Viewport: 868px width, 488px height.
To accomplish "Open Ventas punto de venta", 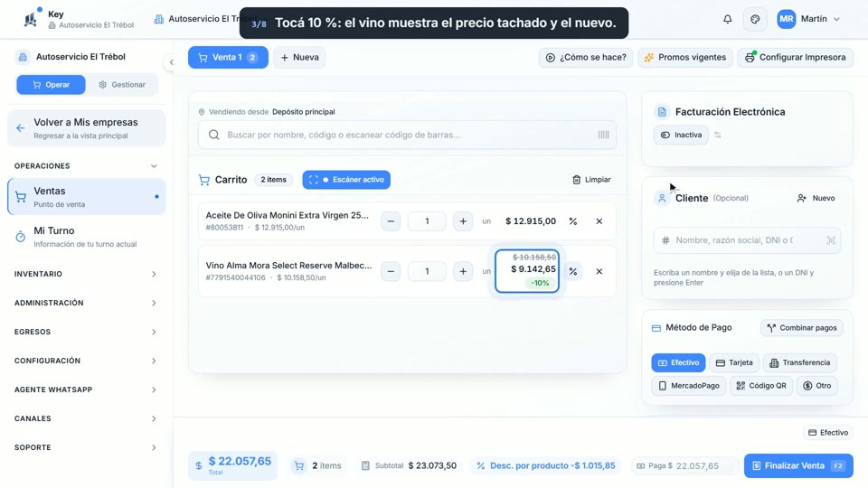I will 87,197.
